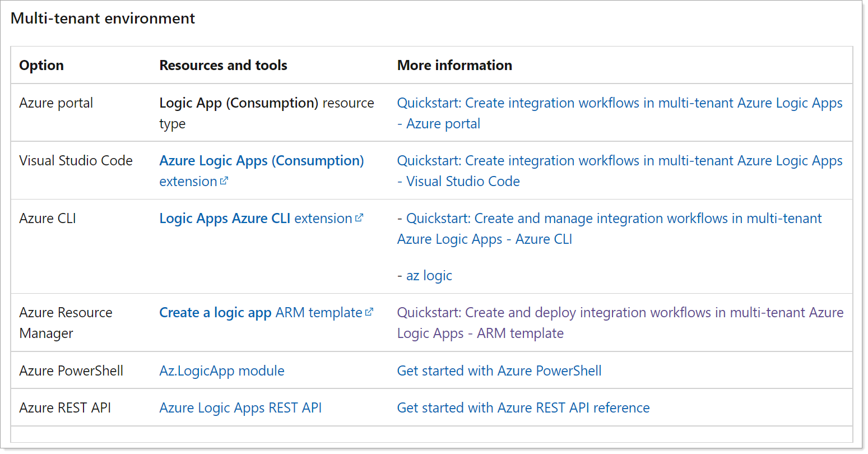
Task: Open Get started with Azure PowerShell
Action: tap(499, 371)
